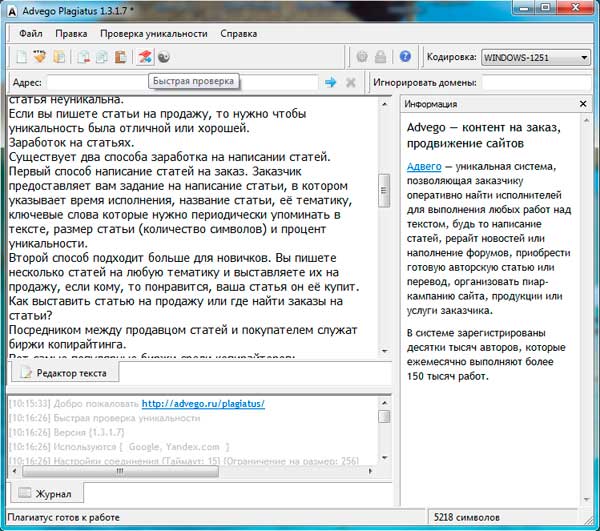Click the Информация panel title
600x531 pixels.
430,104
